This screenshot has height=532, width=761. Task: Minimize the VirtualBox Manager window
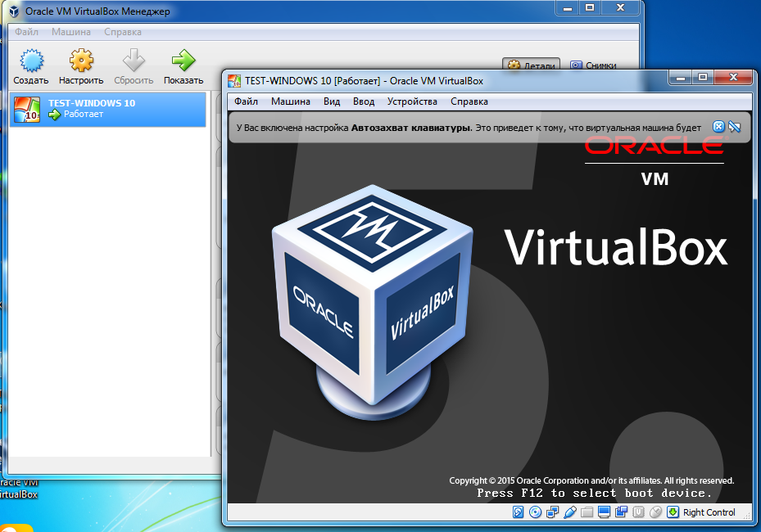[x=568, y=7]
